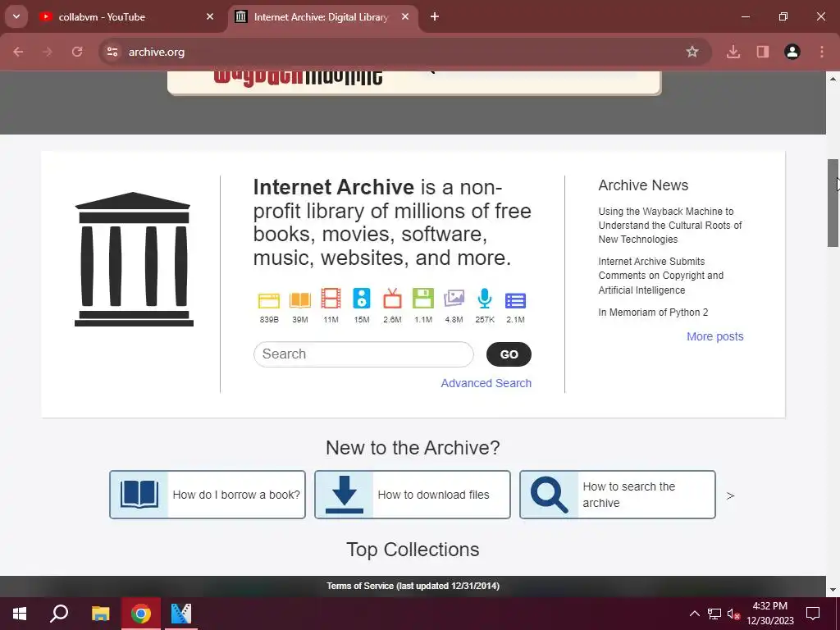Open Chrome downloads icon

[733, 52]
